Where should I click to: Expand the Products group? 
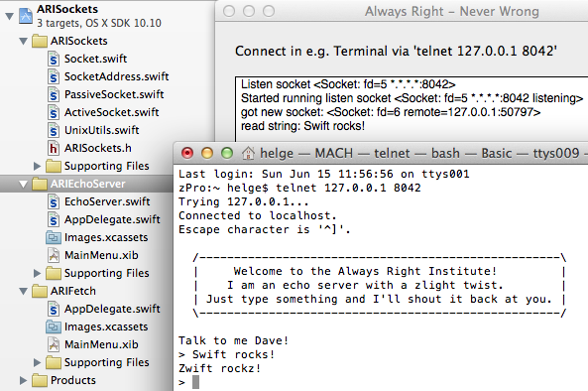point(23,380)
